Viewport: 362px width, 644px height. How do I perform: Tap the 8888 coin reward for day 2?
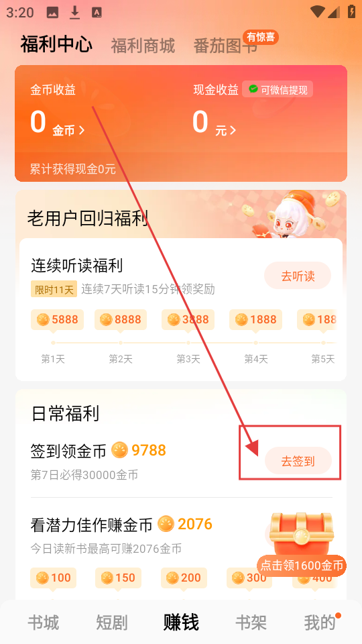pos(121,319)
